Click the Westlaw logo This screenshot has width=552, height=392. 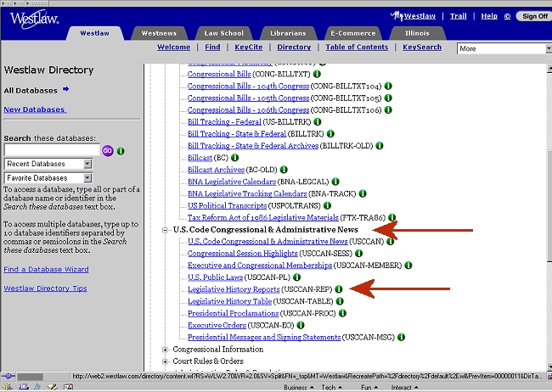[x=34, y=20]
